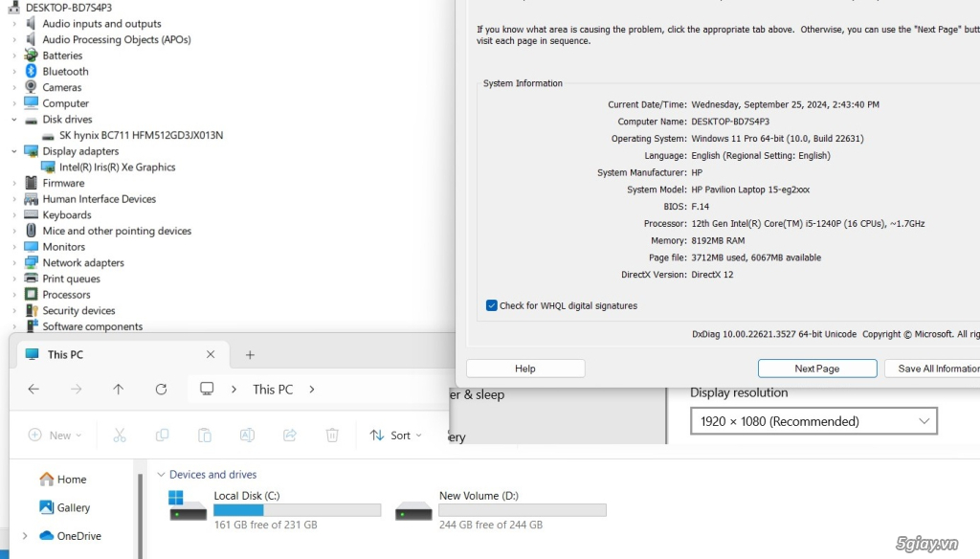Click the Delete trash icon in Explorer

point(332,436)
